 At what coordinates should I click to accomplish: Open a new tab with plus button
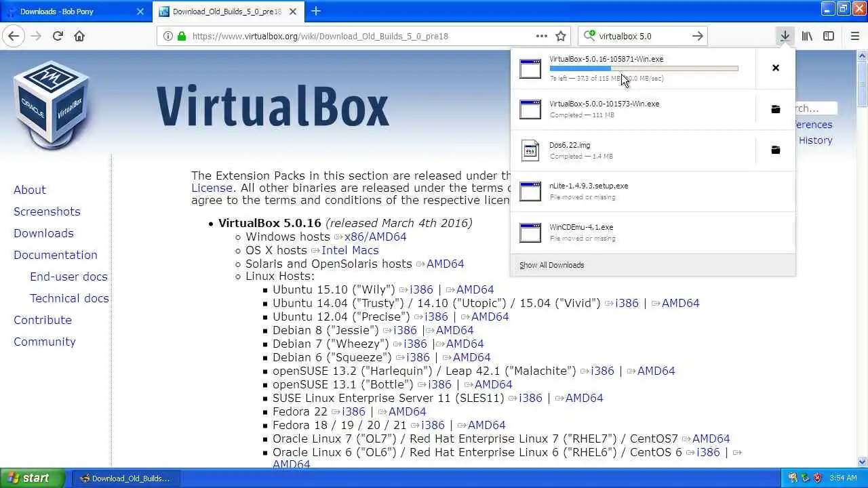(316, 11)
